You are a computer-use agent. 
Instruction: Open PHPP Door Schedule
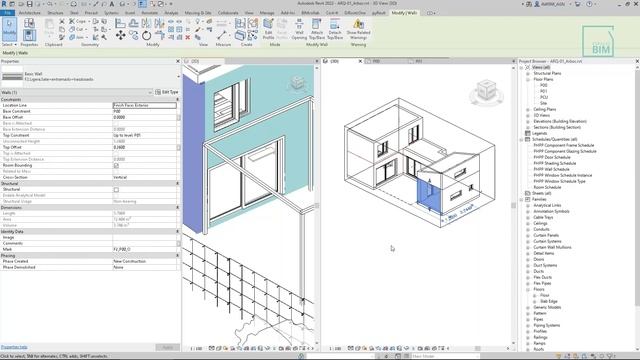click(x=552, y=157)
